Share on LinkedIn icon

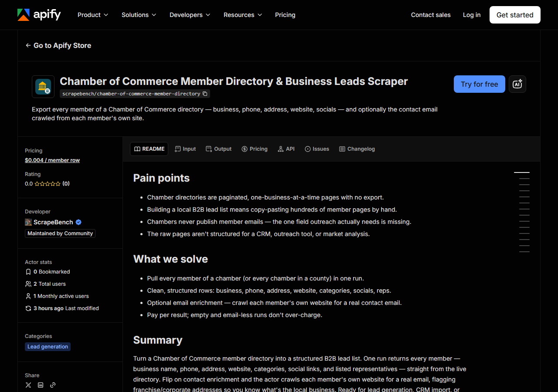click(41, 385)
